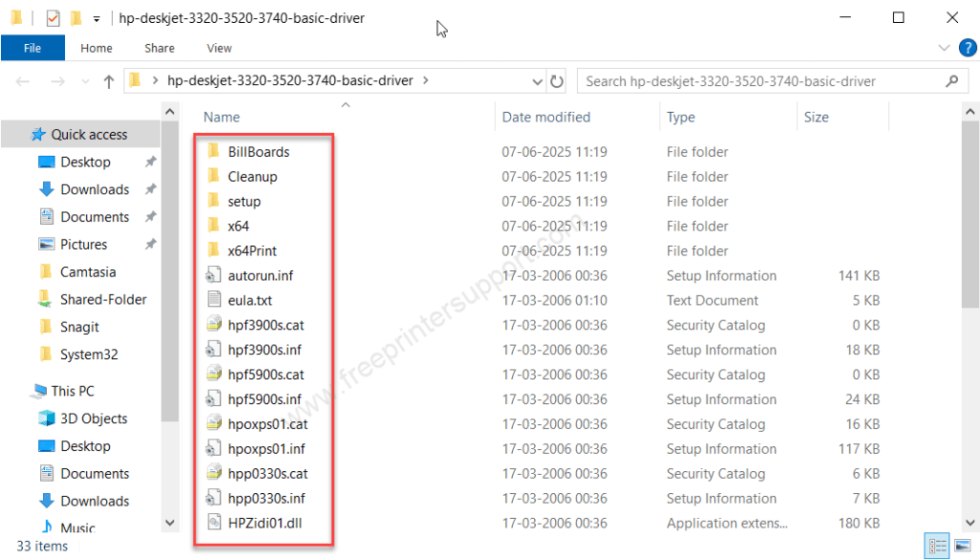The width and height of the screenshot is (980, 560).
Task: Click the file list scrollbar thumb
Action: click(x=970, y=214)
